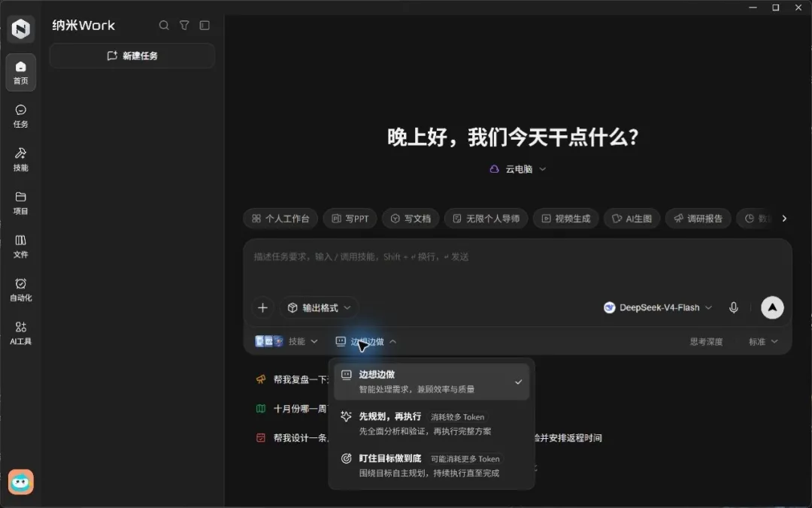Show more shortcut chips with right arrow
This screenshot has width=812, height=508.
[x=784, y=219]
